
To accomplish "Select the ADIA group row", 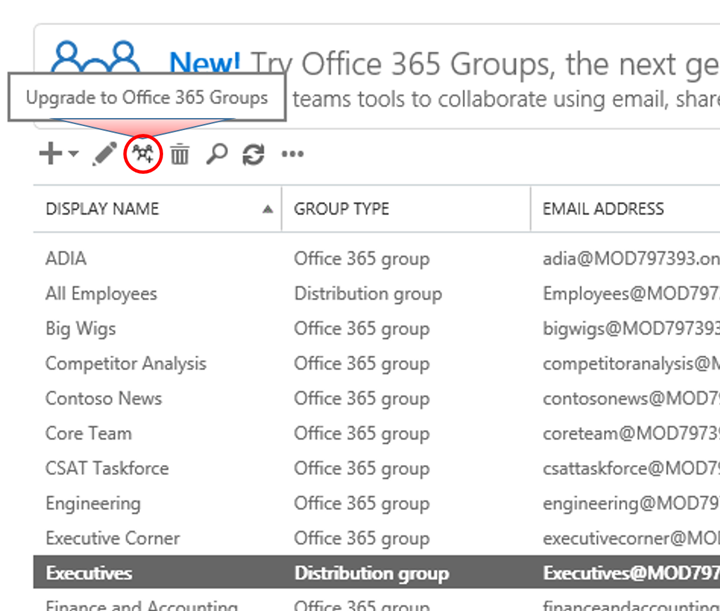I will pyautogui.click(x=377, y=258).
